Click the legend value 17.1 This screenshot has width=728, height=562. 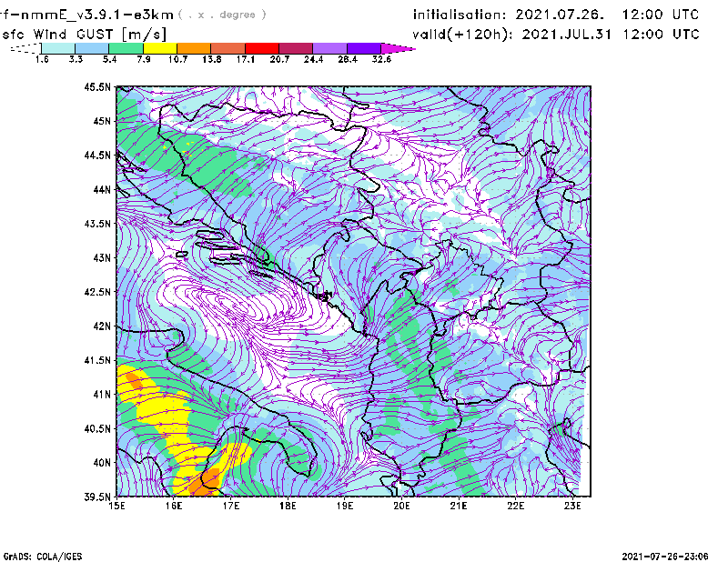point(246,59)
